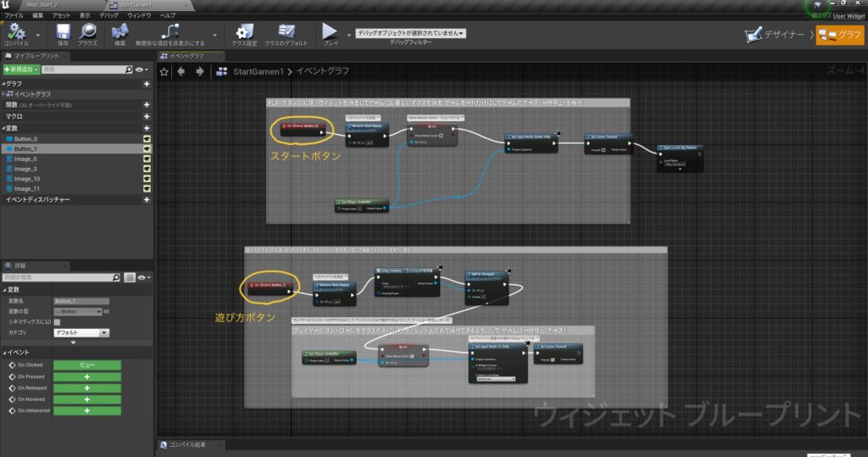Open the debug object filter dropdown
This screenshot has height=457, width=868.
coord(410,33)
